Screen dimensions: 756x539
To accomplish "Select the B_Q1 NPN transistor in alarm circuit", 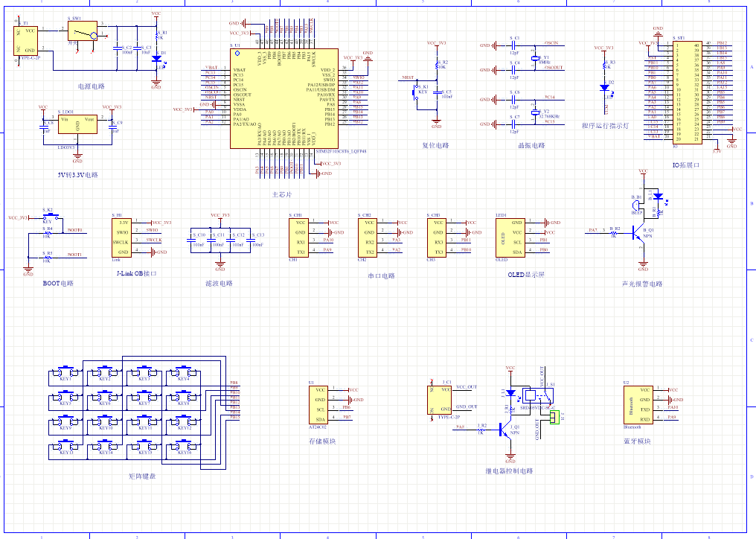I will click(x=639, y=234).
